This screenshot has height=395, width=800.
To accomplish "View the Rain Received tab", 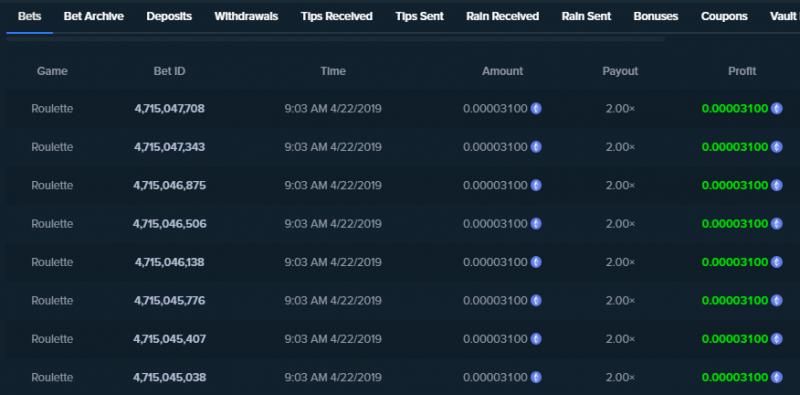I will click(x=503, y=16).
